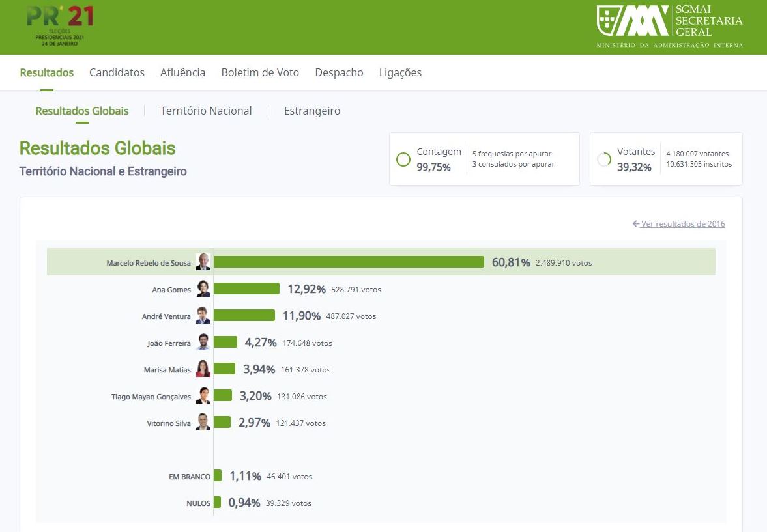Click André Ventura's green result bar
Image resolution: width=767 pixels, height=532 pixels.
244,315
